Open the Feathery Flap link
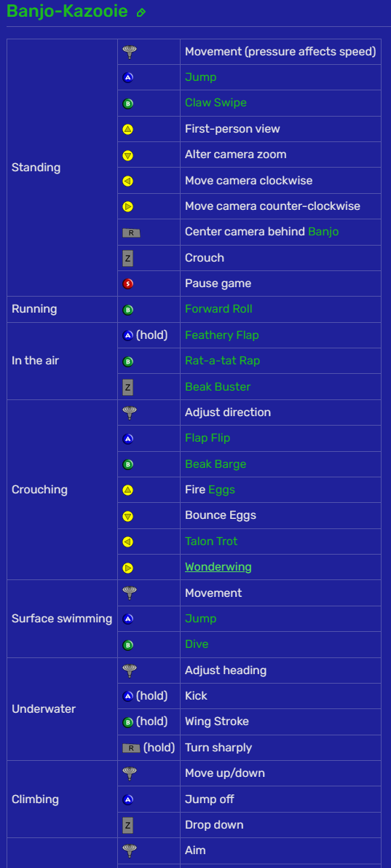This screenshot has height=868, width=391. 222,335
